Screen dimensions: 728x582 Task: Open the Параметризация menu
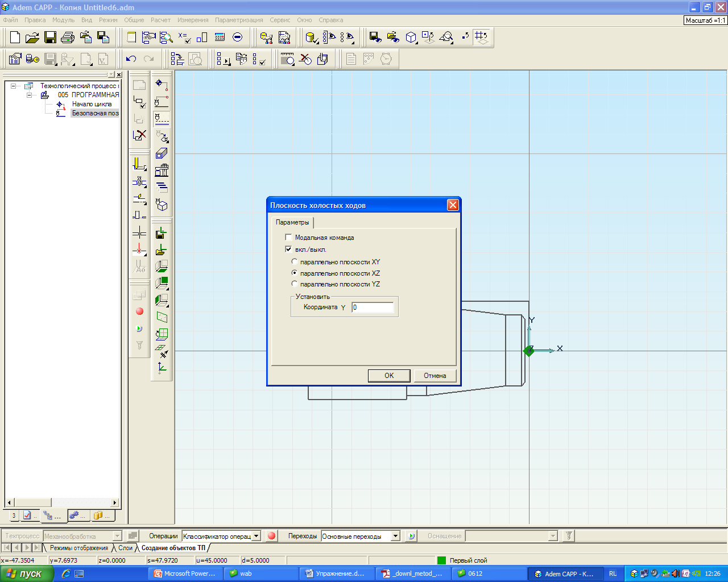(239, 20)
